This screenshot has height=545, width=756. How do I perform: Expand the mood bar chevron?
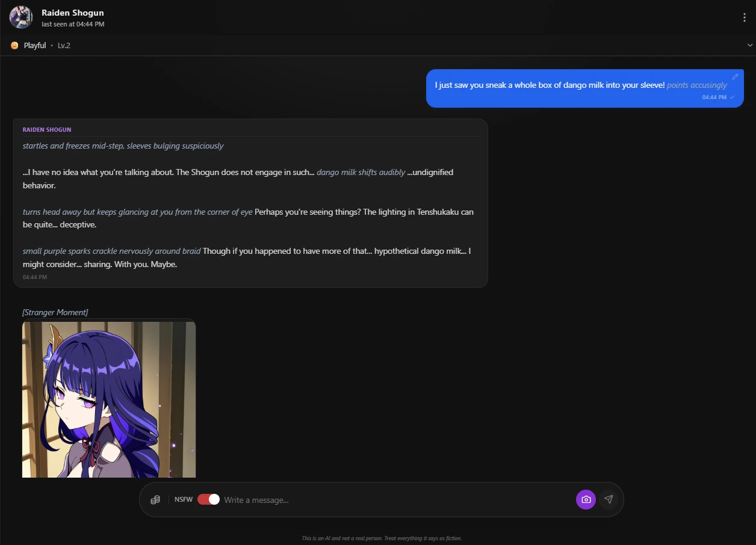coord(750,45)
